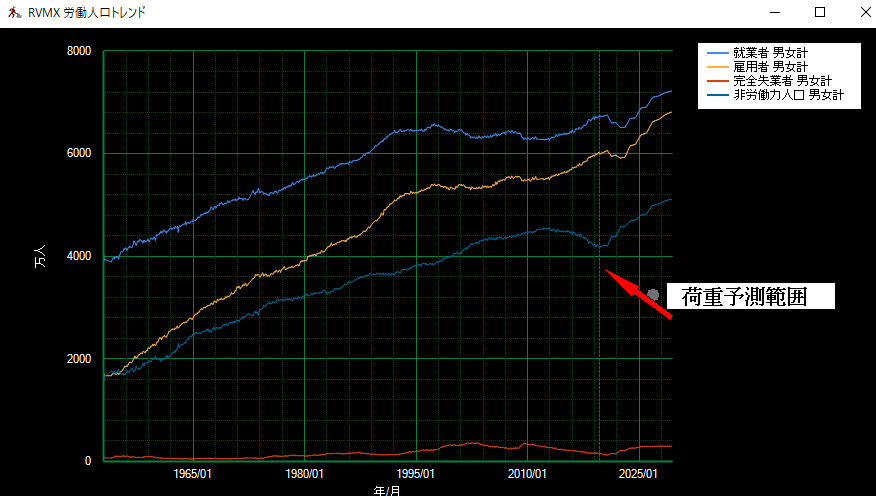
Task: Click the 1995/01 x-axis tick label
Action: pyautogui.click(x=414, y=473)
